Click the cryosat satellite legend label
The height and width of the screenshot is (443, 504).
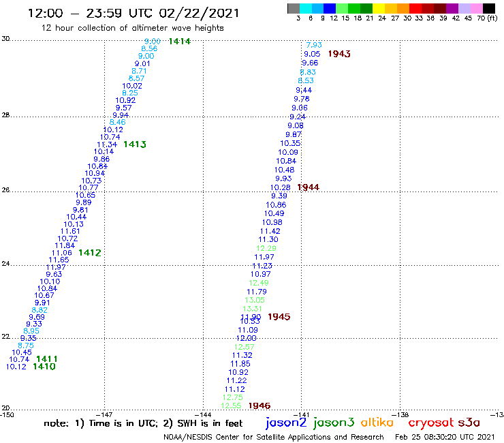[430, 423]
